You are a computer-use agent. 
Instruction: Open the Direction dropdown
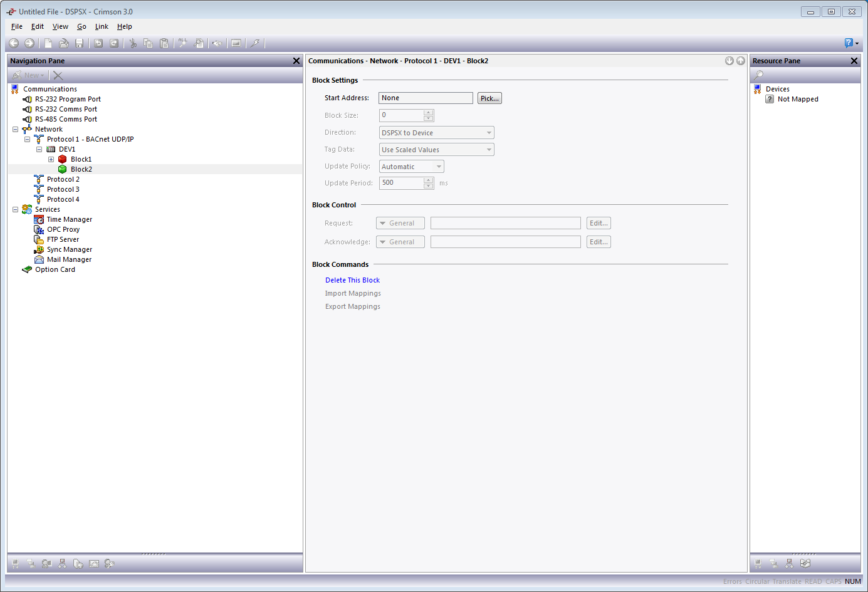[437, 133]
